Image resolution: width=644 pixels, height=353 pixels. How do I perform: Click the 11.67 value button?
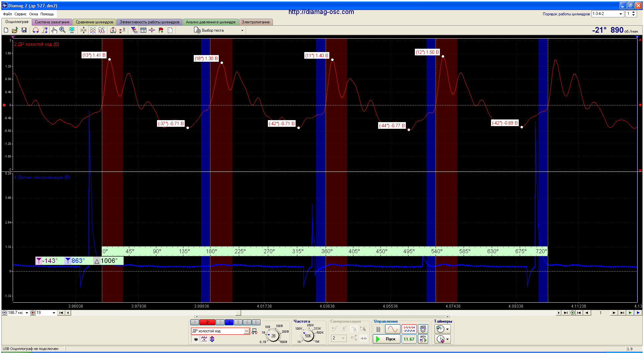[409, 339]
